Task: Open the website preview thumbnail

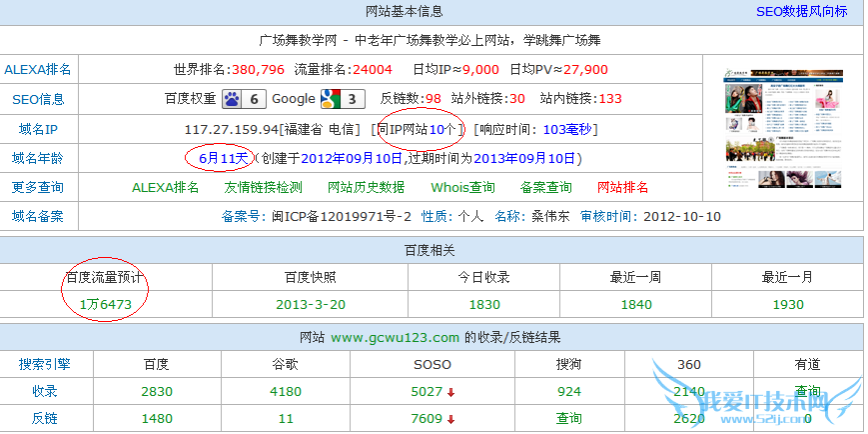Action: pos(783,129)
